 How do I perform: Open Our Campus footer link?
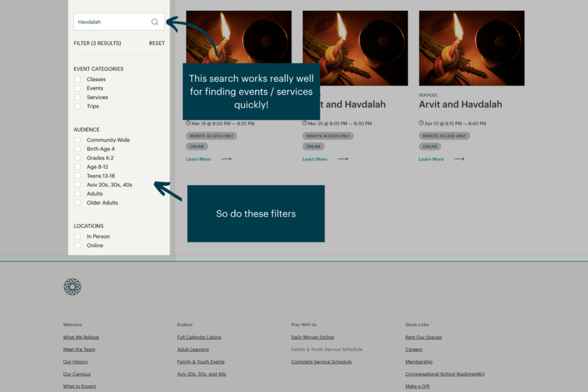tap(77, 374)
